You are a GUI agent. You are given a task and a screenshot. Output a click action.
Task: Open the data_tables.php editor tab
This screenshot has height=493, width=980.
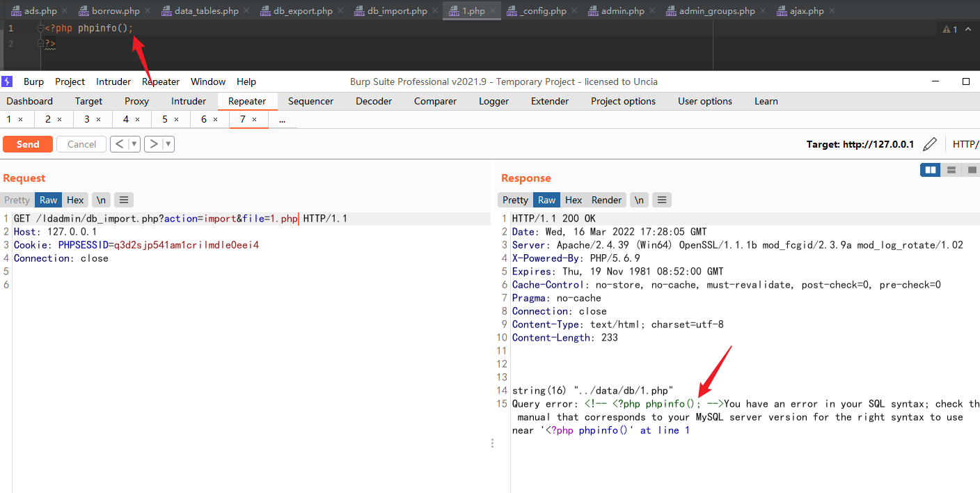tap(207, 11)
